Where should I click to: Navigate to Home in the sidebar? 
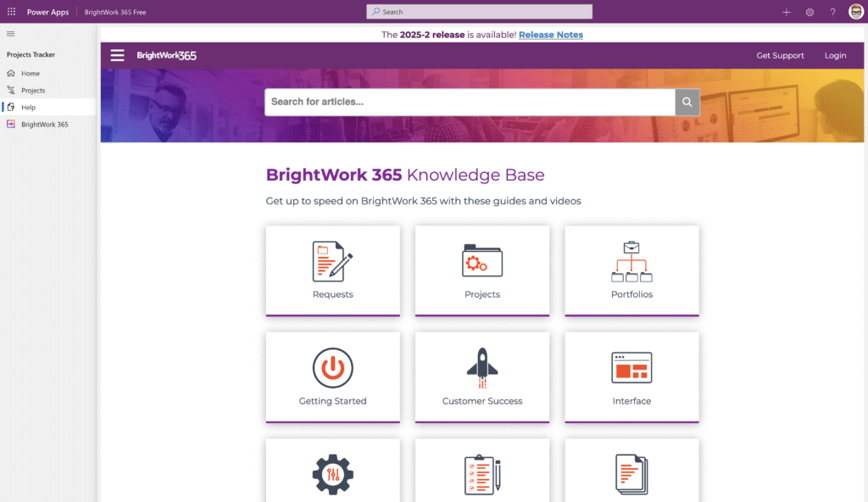click(29, 74)
